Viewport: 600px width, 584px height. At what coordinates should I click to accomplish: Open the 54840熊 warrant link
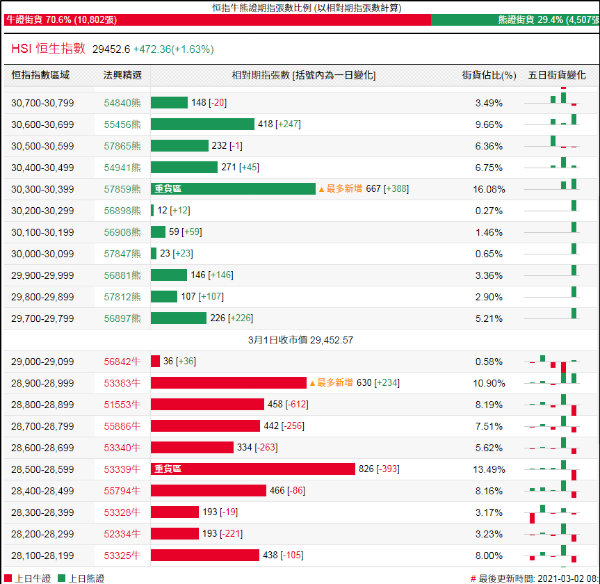coord(122,103)
